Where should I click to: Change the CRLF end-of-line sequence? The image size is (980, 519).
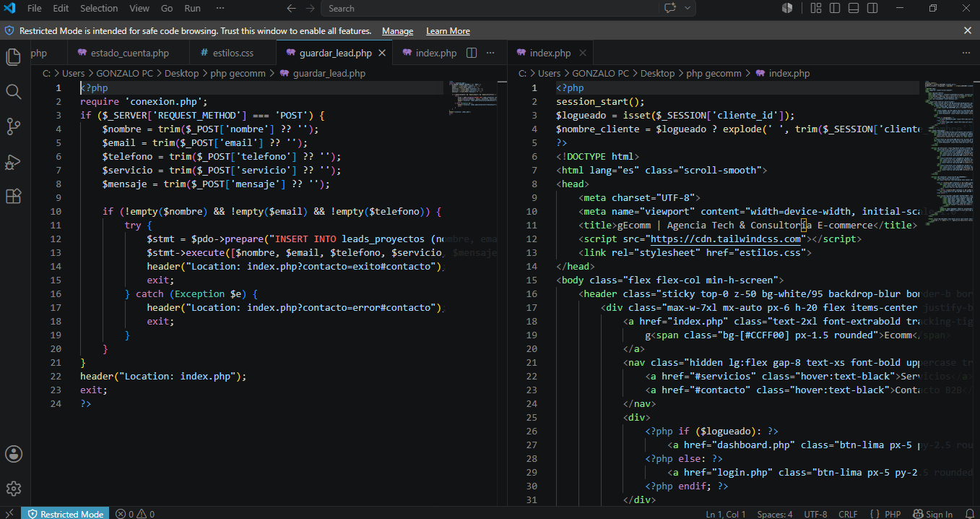848,514
